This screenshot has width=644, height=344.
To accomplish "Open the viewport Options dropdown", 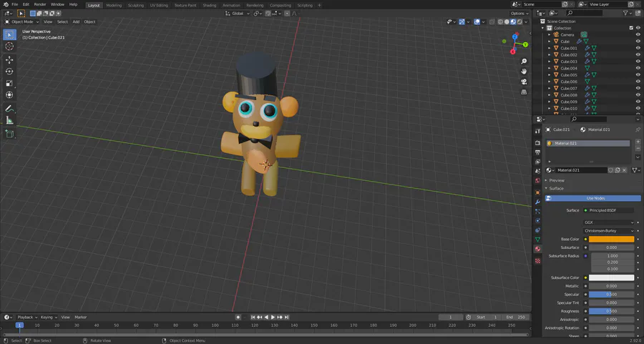I will (x=519, y=13).
